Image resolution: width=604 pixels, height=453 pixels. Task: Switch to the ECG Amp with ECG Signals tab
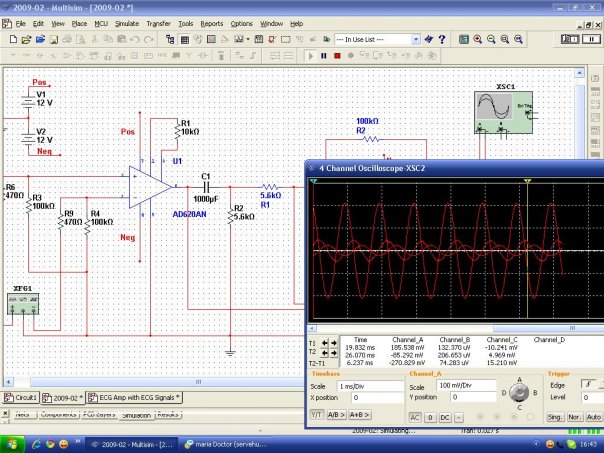click(x=134, y=398)
